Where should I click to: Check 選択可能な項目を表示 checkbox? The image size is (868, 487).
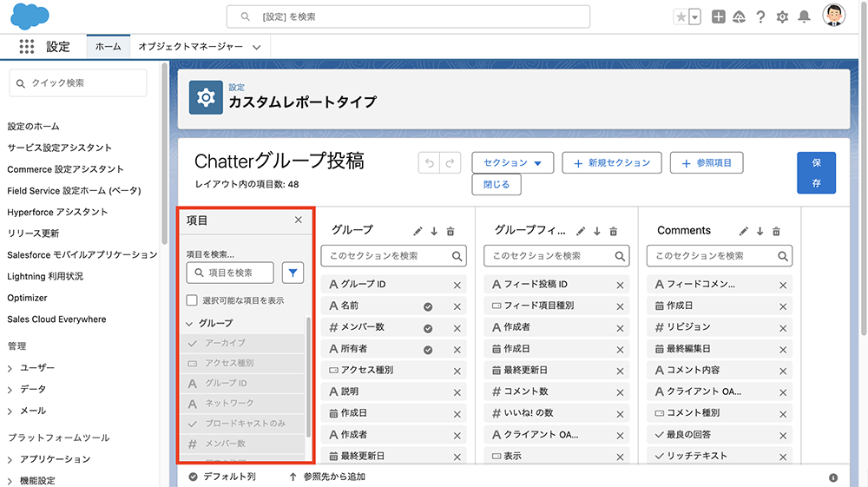coord(192,300)
